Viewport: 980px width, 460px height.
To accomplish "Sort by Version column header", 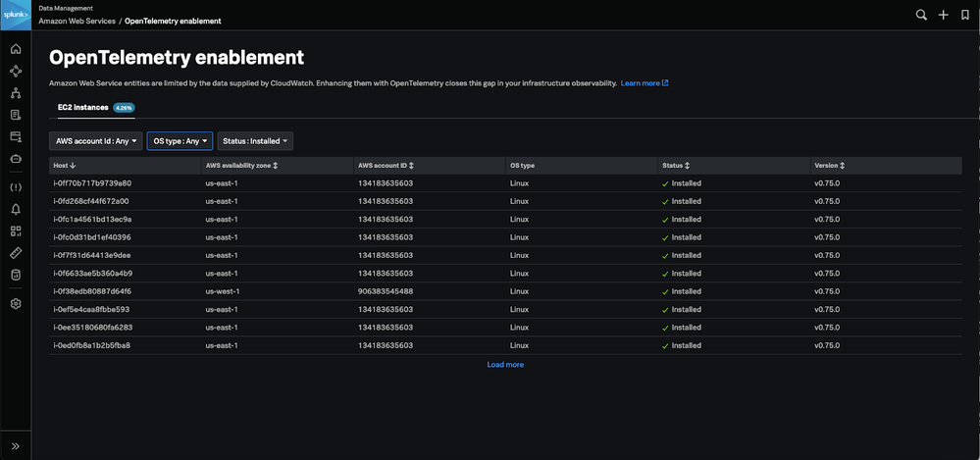I will pyautogui.click(x=830, y=166).
